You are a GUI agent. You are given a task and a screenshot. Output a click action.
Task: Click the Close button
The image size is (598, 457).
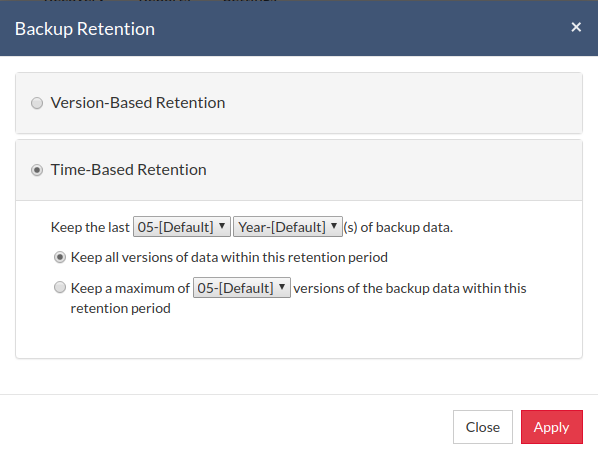pyautogui.click(x=483, y=427)
